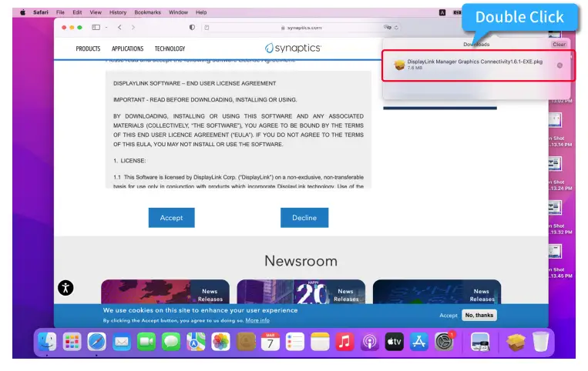This screenshot has width=588, height=371.
Task: Open Podcasts from the Dock
Action: click(x=369, y=342)
